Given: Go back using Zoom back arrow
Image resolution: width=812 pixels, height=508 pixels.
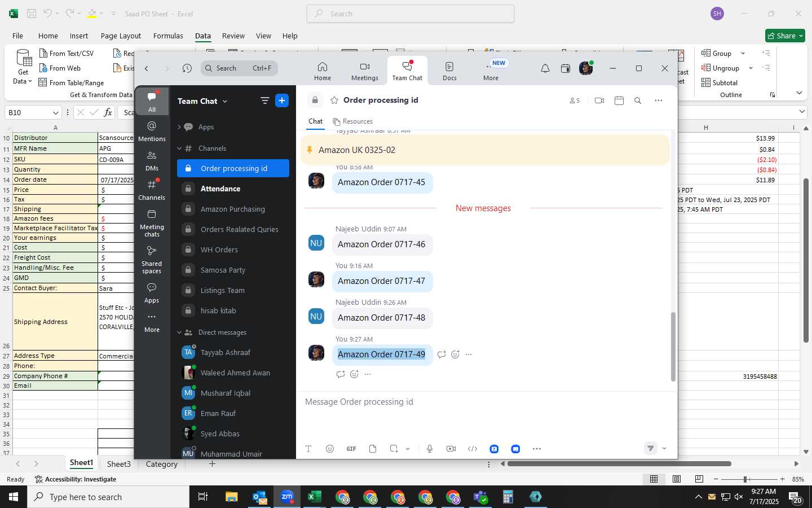Looking at the screenshot, I should (x=147, y=68).
